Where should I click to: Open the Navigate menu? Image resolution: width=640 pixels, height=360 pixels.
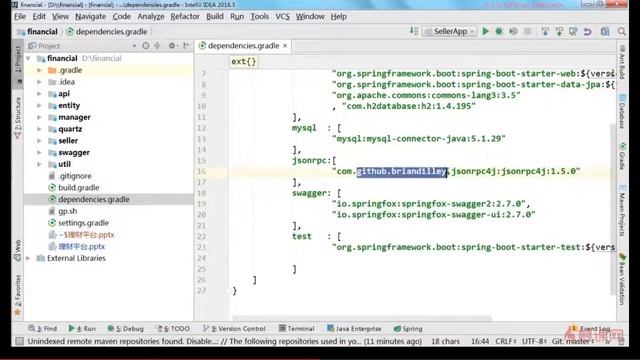point(91,16)
